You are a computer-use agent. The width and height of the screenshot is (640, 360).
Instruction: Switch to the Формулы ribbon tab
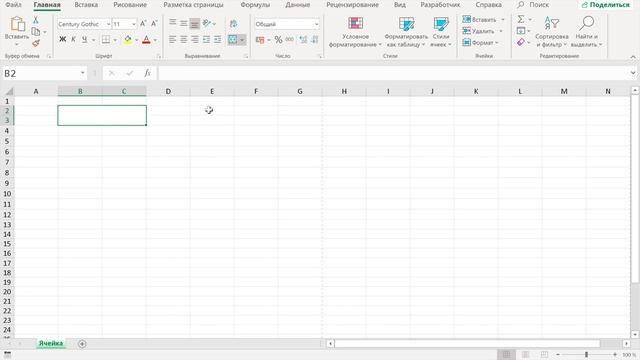(255, 5)
